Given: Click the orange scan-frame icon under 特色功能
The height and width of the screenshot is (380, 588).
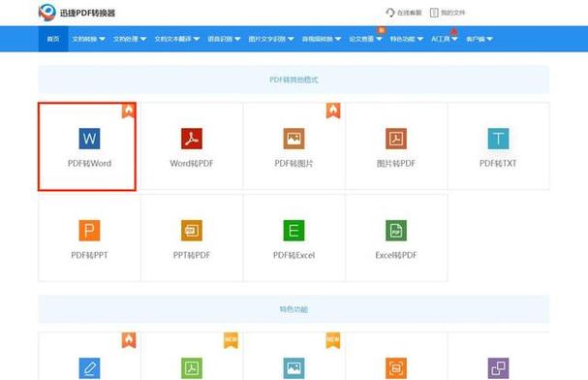Looking at the screenshot, I should click(396, 368).
